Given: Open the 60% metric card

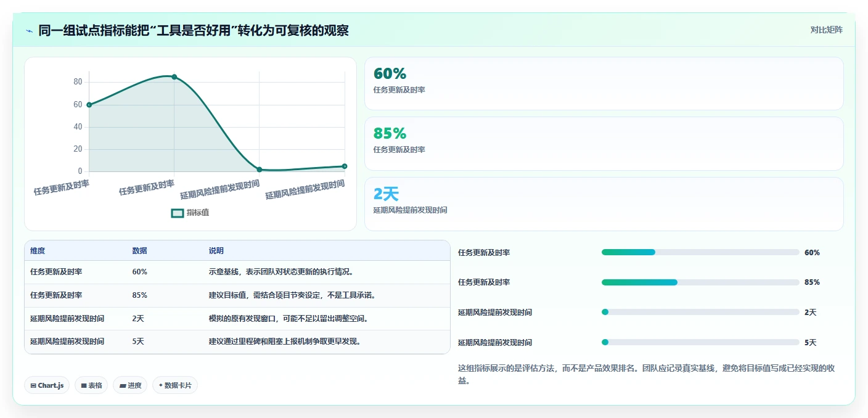Looking at the screenshot, I should (x=604, y=84).
